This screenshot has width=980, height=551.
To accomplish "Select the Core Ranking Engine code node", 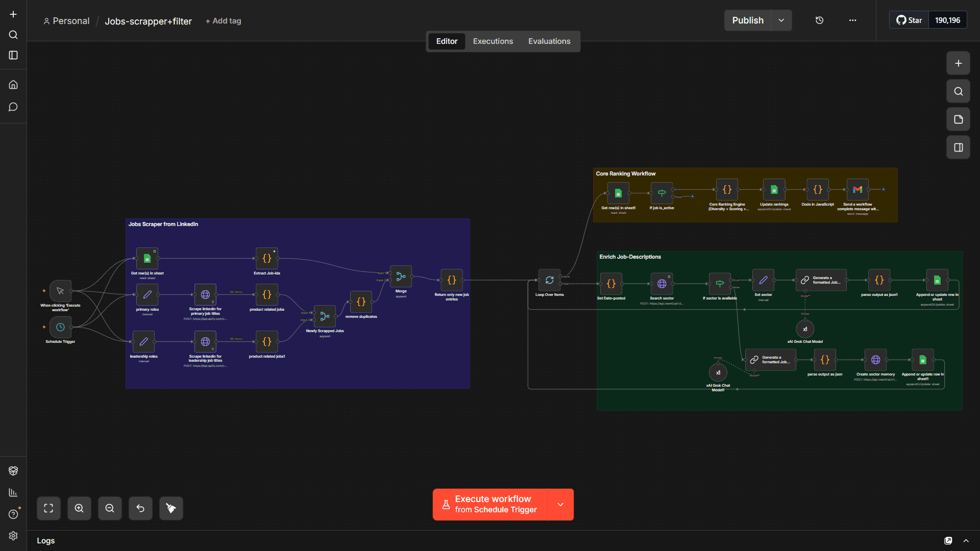I will tap(727, 190).
